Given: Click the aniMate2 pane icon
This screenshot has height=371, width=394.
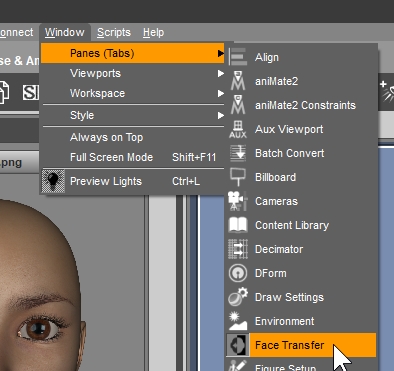Looking at the screenshot, I should pyautogui.click(x=238, y=81).
